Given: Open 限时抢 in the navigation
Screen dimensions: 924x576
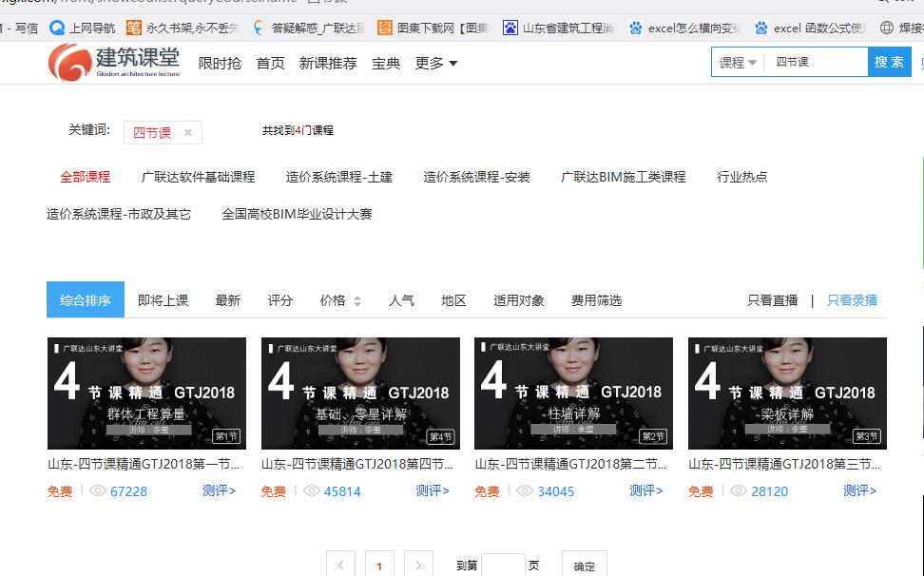Looking at the screenshot, I should click(220, 63).
